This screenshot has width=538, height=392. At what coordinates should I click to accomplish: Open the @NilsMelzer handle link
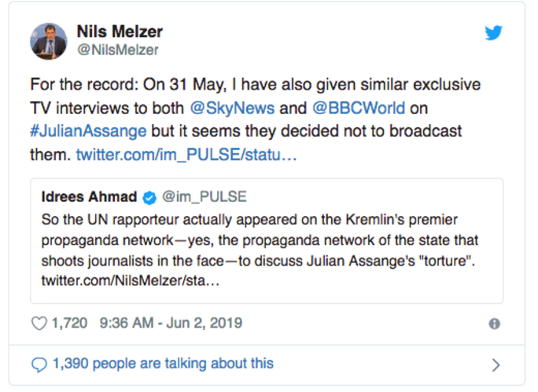tap(117, 50)
